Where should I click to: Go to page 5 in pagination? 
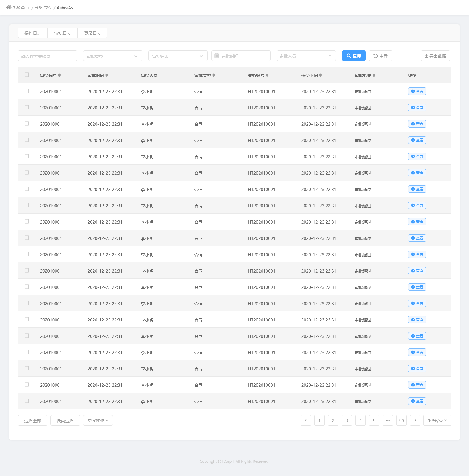click(x=374, y=420)
